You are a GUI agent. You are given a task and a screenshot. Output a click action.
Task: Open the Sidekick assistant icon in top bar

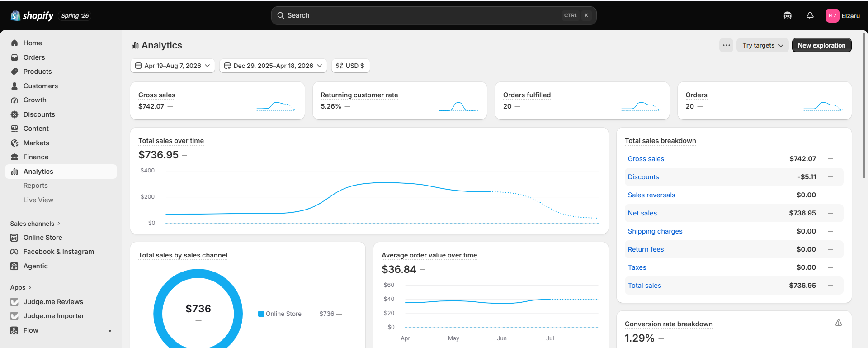click(788, 16)
